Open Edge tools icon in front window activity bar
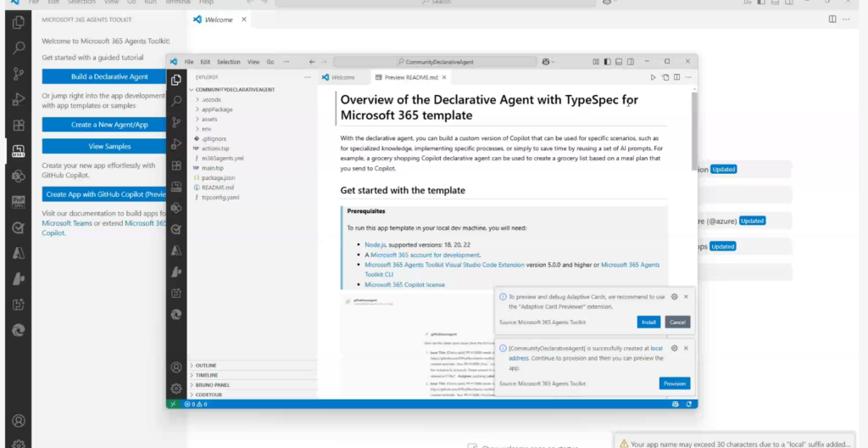 [176, 315]
